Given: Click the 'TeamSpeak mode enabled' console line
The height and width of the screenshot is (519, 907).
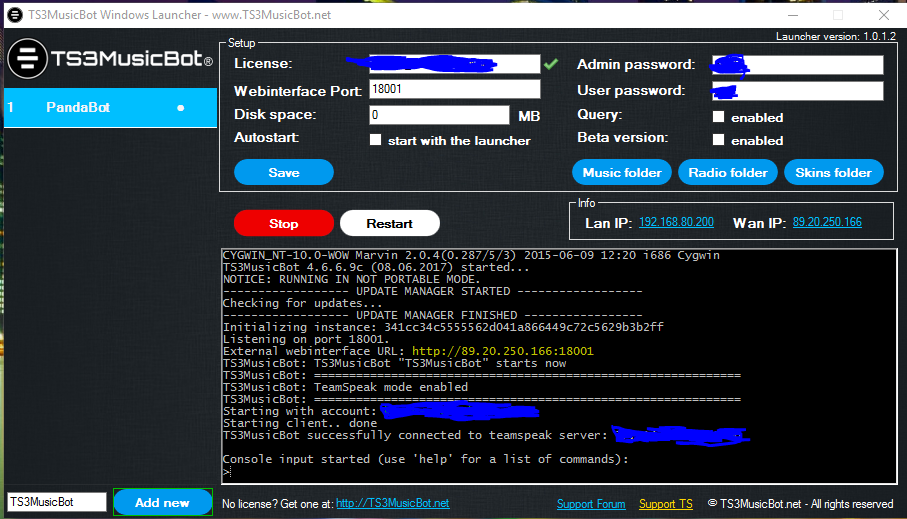Looking at the screenshot, I should pos(345,387).
